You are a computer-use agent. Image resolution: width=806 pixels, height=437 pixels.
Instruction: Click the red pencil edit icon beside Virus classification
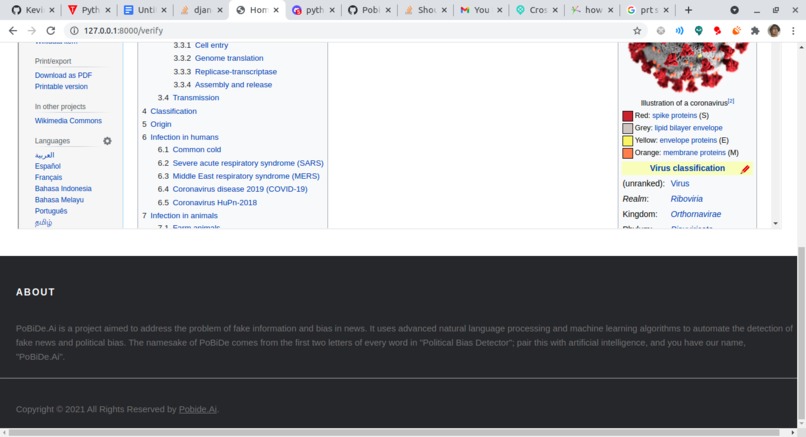pyautogui.click(x=745, y=169)
